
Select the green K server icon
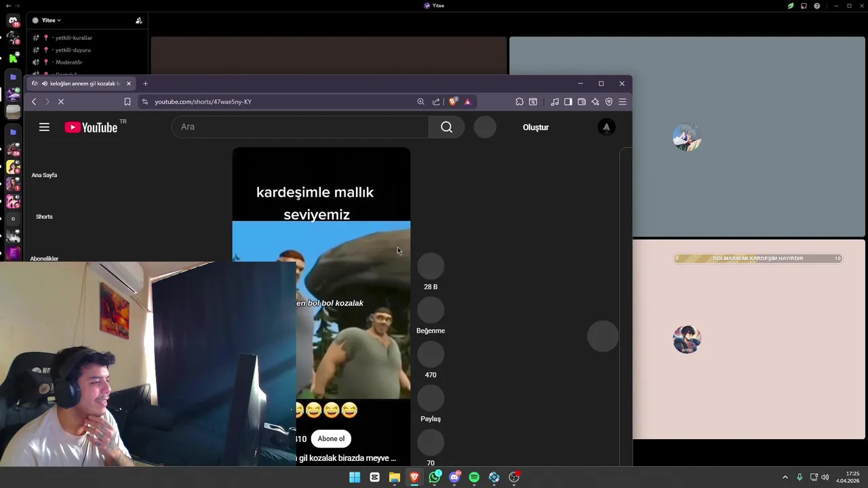pyautogui.click(x=13, y=58)
